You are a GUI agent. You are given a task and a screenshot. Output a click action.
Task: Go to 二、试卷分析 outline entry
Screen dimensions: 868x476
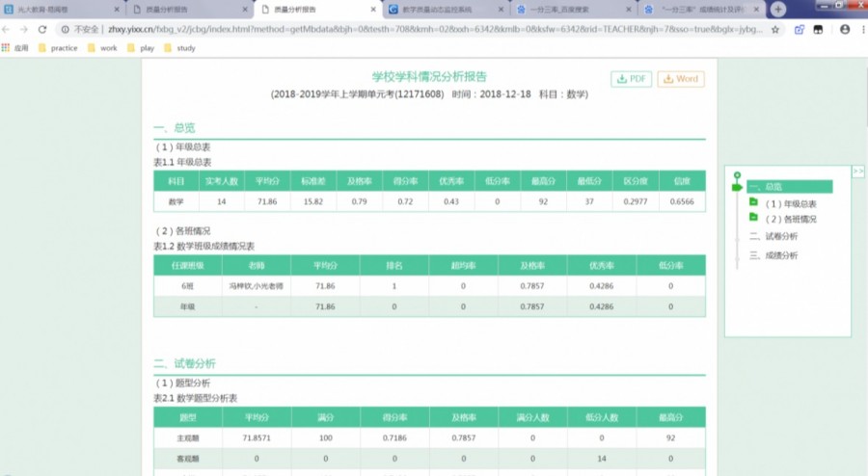pyautogui.click(x=773, y=236)
